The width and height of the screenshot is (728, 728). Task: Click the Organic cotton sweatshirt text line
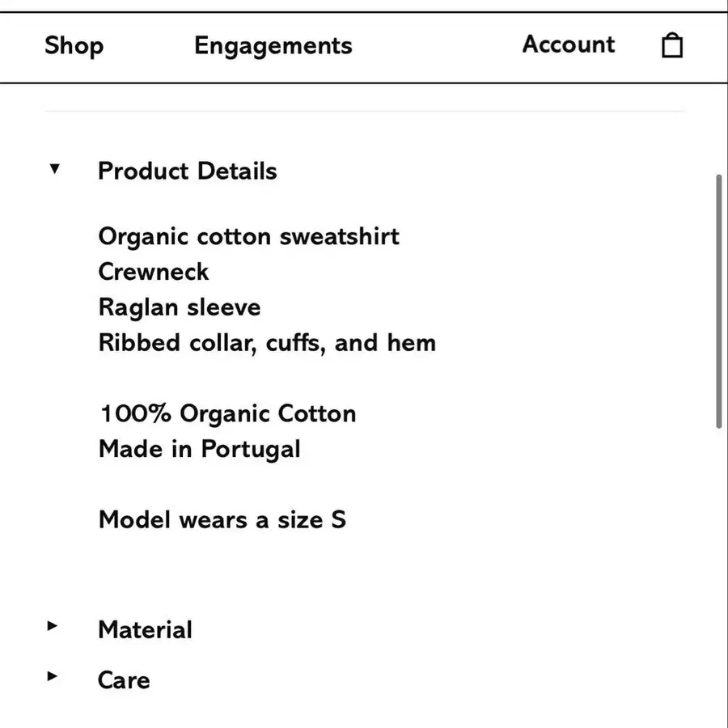pyautogui.click(x=248, y=237)
